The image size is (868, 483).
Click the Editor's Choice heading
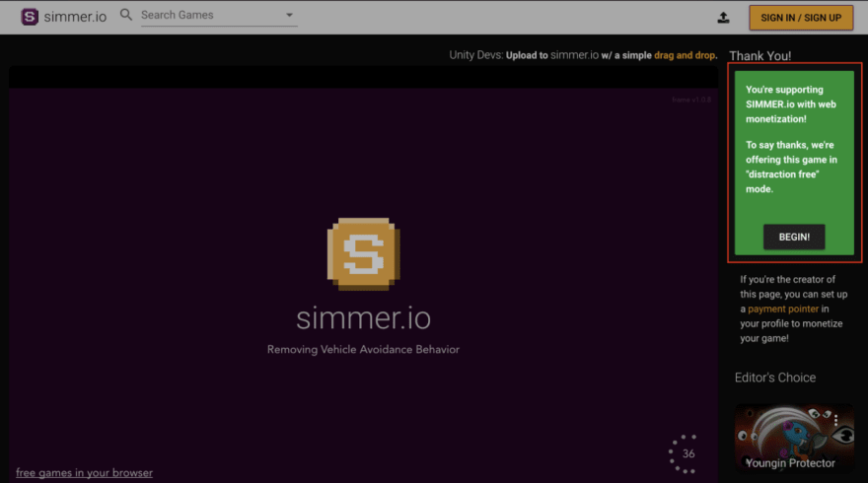[775, 378]
